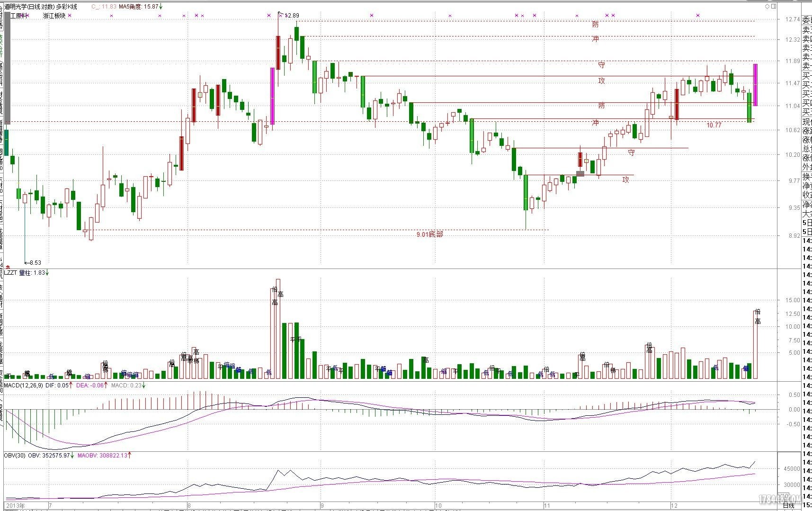Click the 2013年 label on the time axis

pos(15,506)
